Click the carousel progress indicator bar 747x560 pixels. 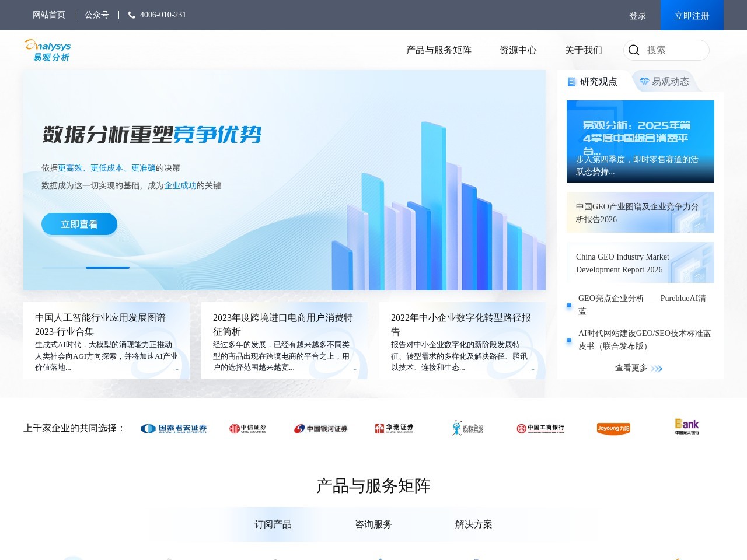click(107, 268)
